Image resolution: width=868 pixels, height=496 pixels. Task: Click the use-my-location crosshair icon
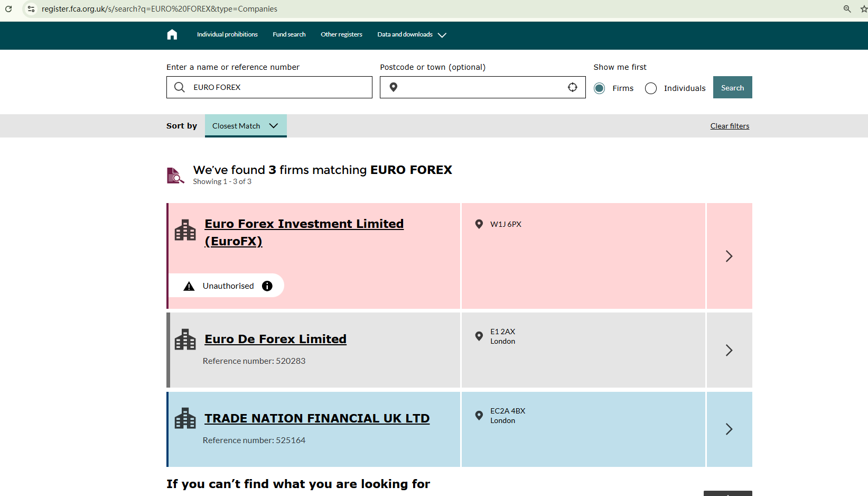[572, 87]
